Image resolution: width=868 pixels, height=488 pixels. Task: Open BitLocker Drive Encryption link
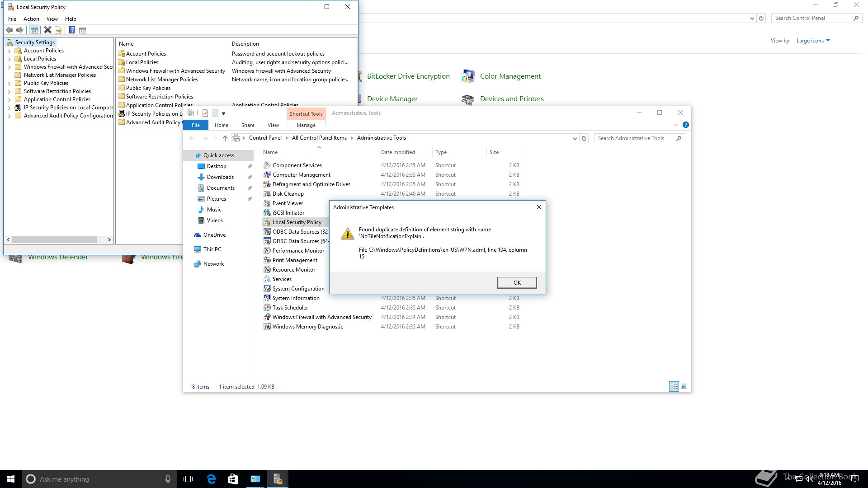coord(408,76)
